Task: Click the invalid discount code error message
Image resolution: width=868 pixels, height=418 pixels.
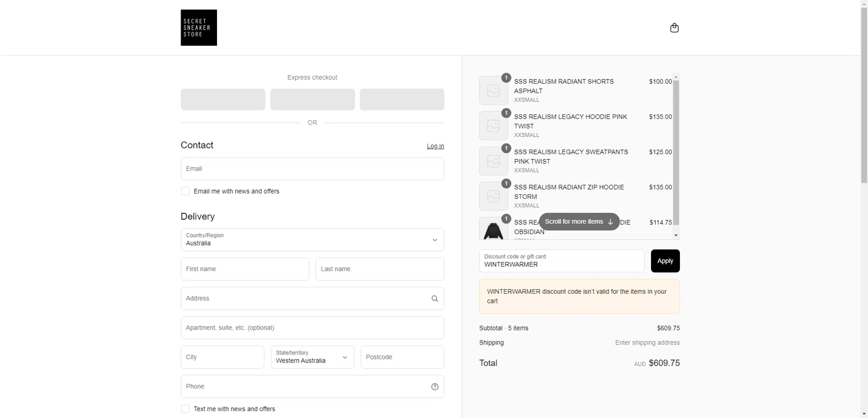Action: [579, 297]
